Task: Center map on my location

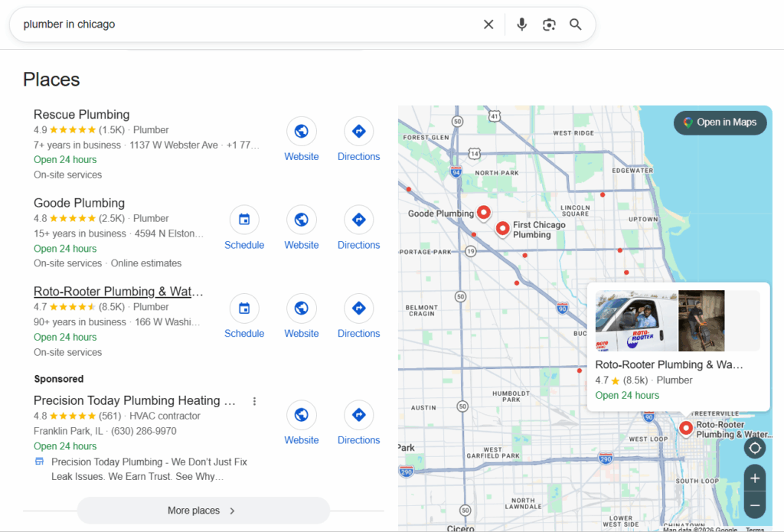Action: point(754,448)
